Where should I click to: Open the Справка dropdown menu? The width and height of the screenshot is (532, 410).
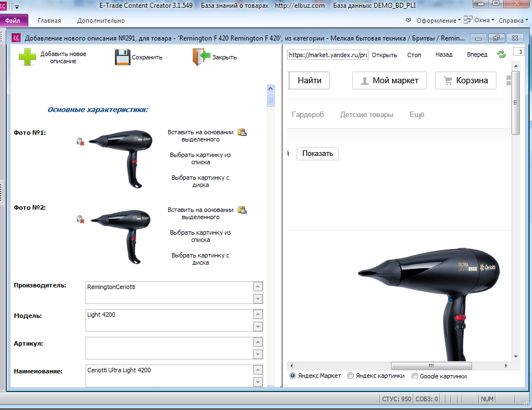tap(513, 21)
